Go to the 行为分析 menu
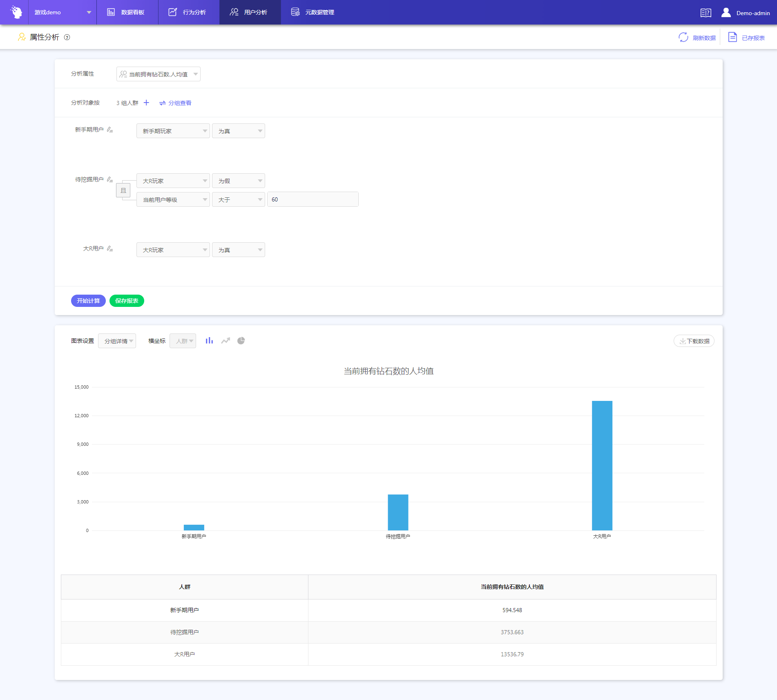This screenshot has width=777, height=700. point(188,12)
